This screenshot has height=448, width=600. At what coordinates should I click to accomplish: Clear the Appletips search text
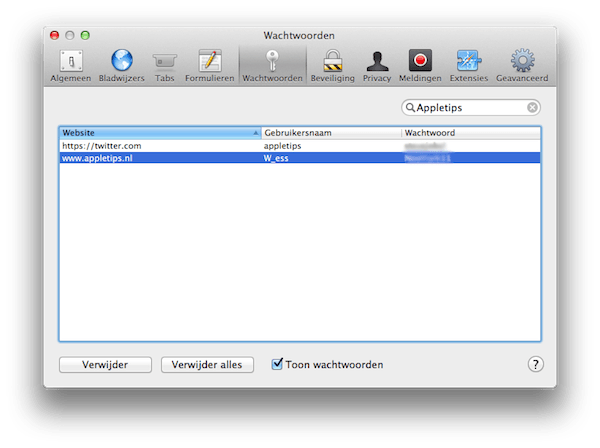click(532, 108)
